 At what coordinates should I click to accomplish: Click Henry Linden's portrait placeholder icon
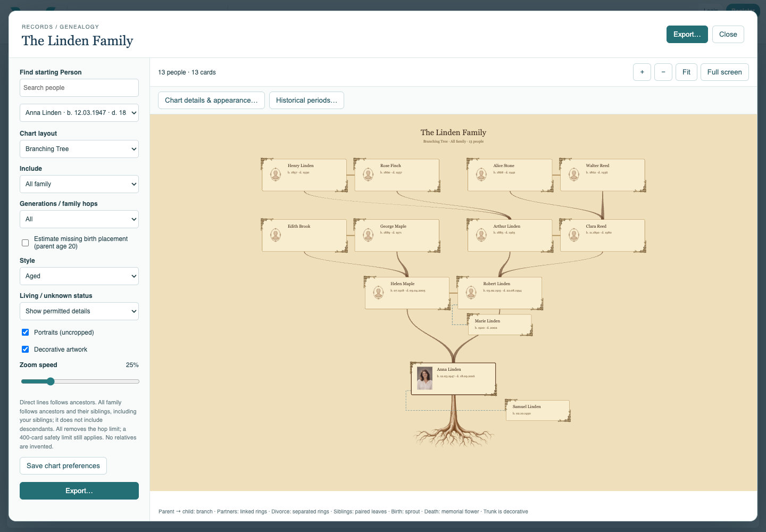click(276, 174)
